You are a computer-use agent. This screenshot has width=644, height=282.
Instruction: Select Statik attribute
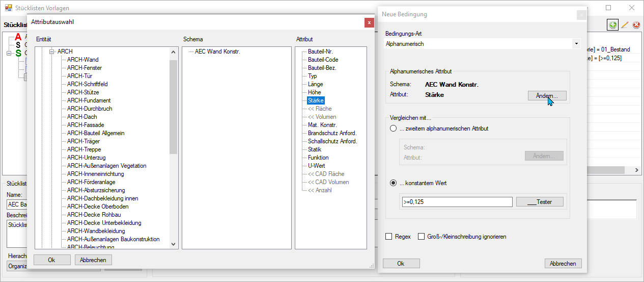point(315,149)
